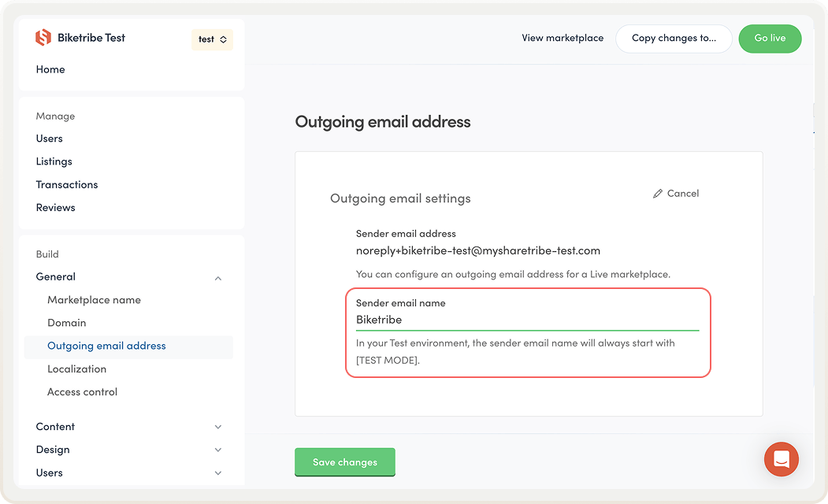Select Outgoing email address in sidebar

click(106, 345)
